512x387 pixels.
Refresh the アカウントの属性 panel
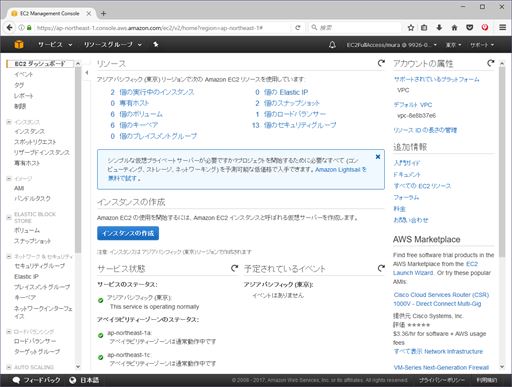(x=490, y=63)
